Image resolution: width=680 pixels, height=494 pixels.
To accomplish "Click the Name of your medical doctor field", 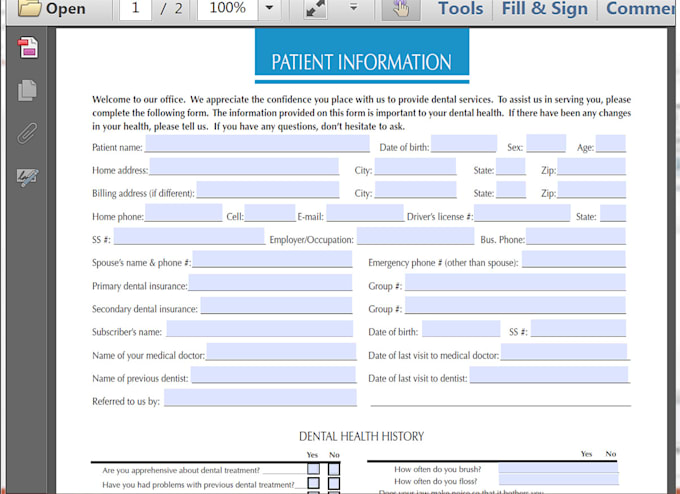I will 281,351.
